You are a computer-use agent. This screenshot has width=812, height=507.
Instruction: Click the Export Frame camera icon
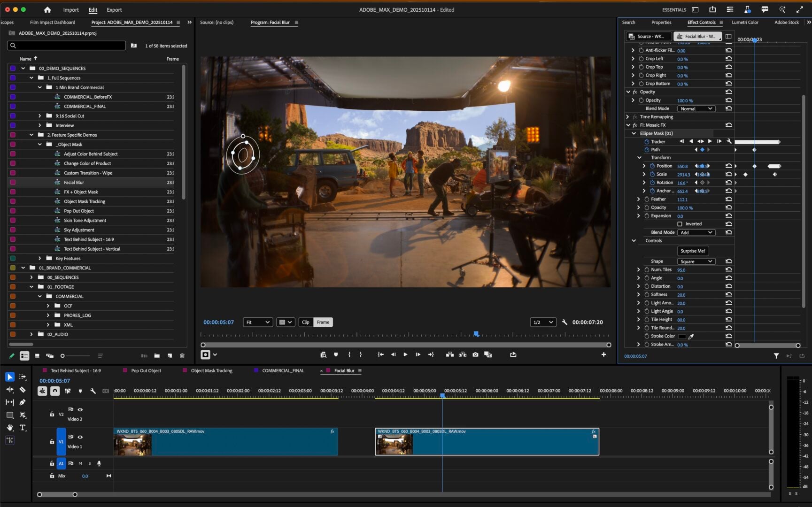point(475,355)
